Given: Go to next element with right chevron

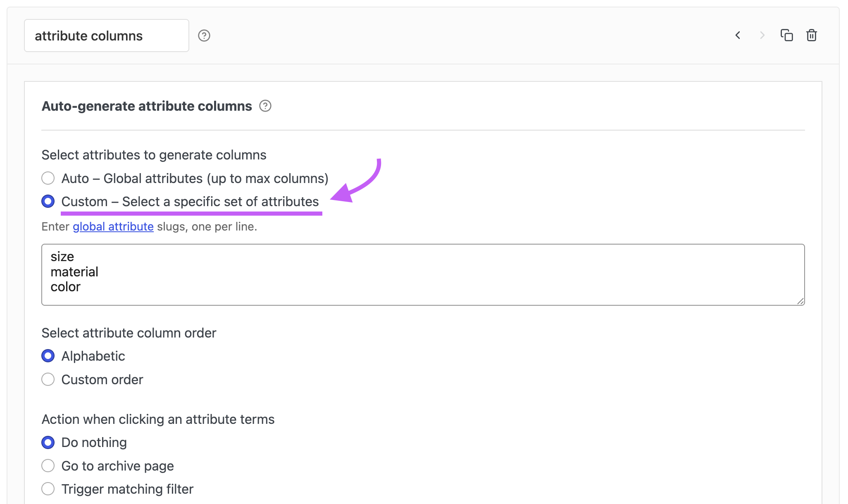Looking at the screenshot, I should tap(762, 35).
